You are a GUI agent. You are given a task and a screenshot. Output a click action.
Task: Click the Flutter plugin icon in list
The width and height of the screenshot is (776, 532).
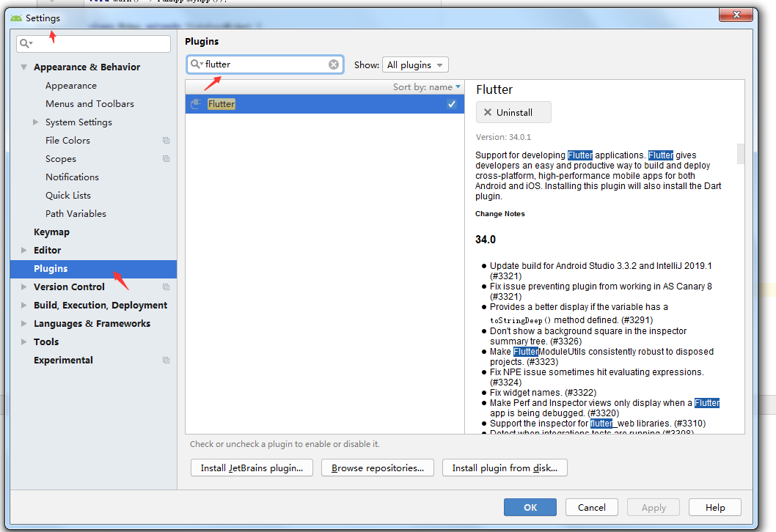196,104
